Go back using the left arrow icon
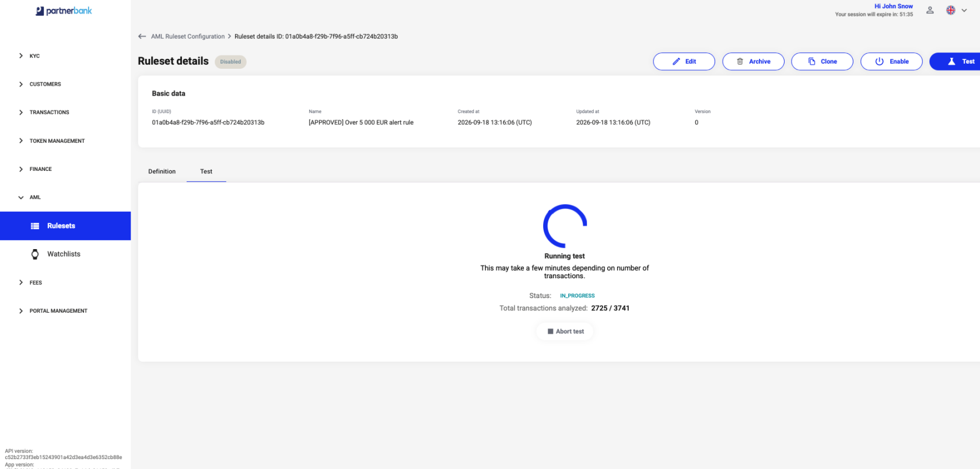Image resolution: width=980 pixels, height=469 pixels. (x=142, y=36)
